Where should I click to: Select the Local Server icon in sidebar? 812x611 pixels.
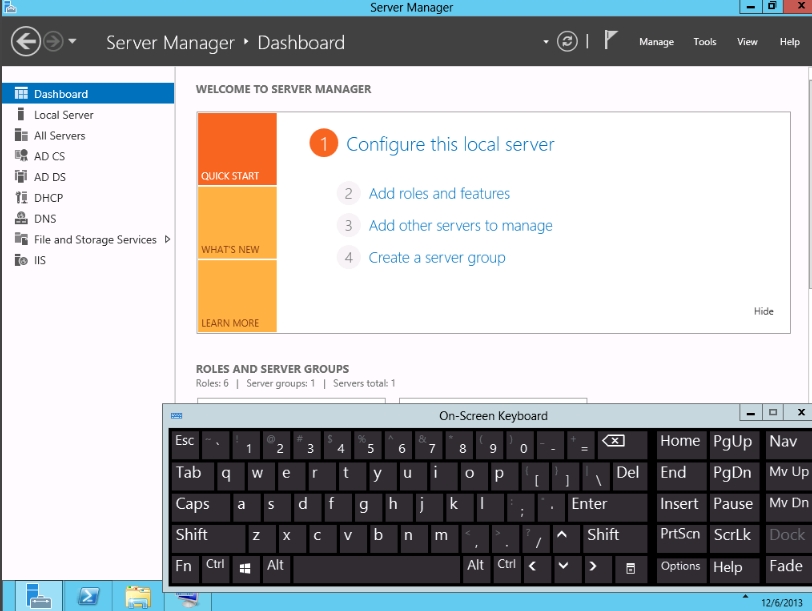21,114
